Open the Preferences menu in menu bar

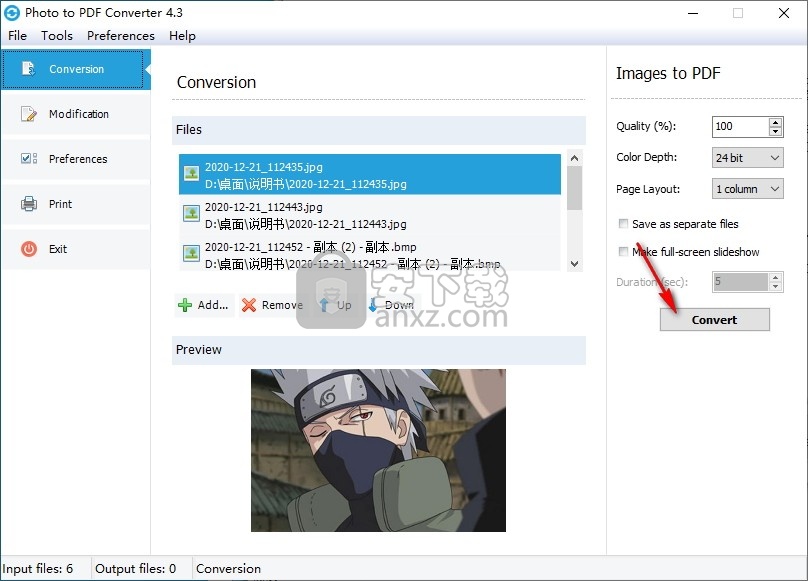[121, 36]
